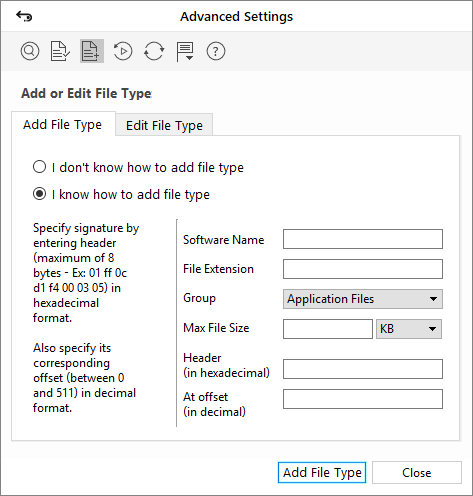Open the magnifier scan settings icon
Screen dimensions: 473x496
(30, 51)
